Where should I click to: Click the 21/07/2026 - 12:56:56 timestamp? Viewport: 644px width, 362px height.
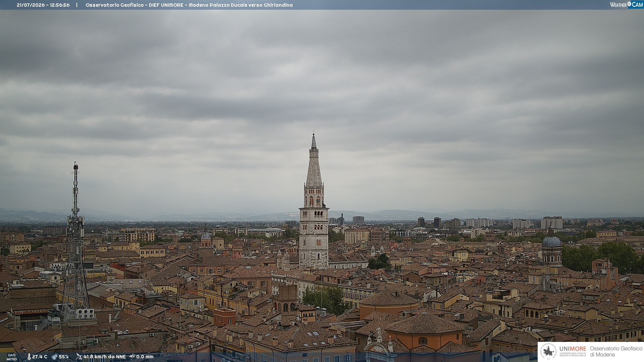point(43,5)
